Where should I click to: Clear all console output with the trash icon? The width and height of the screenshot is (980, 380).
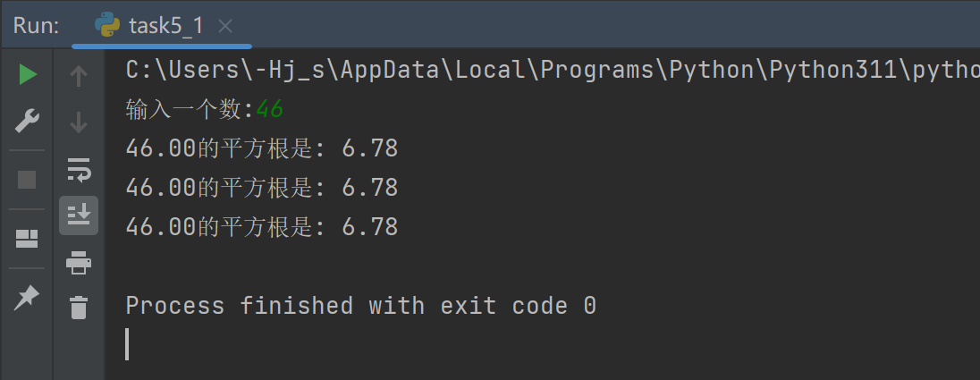tap(79, 308)
